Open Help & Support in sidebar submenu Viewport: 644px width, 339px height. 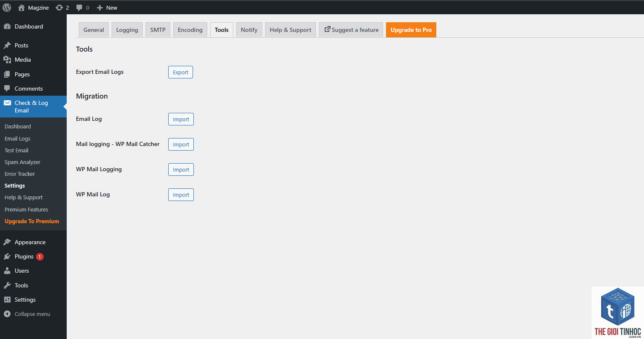23,197
